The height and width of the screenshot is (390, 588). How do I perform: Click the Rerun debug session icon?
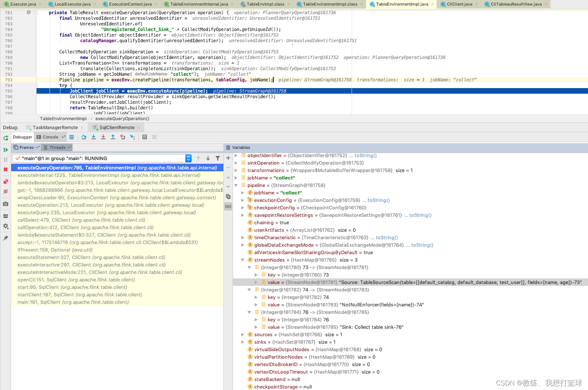[6, 138]
